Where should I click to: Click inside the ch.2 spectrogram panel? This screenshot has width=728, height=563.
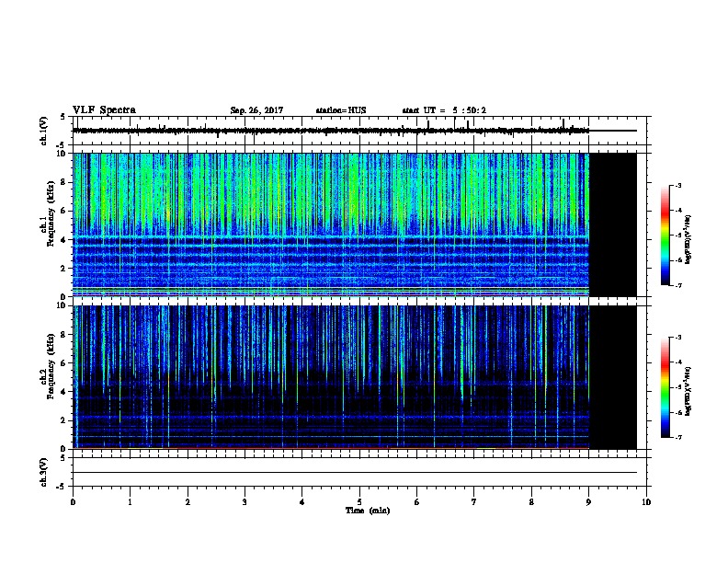click(331, 377)
